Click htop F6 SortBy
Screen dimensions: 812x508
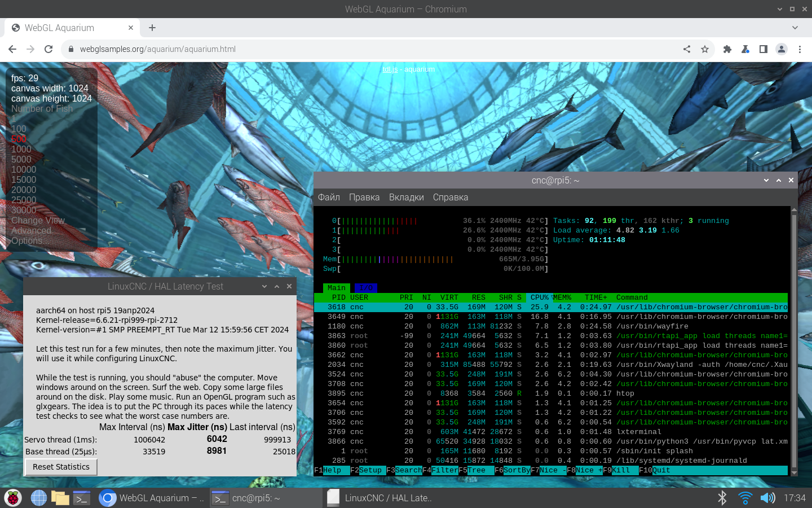(x=513, y=470)
